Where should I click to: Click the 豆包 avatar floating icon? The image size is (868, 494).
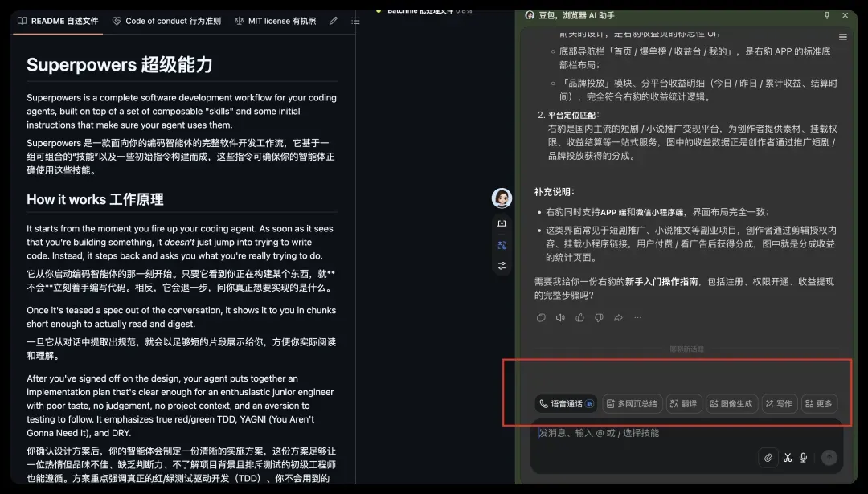tap(502, 198)
